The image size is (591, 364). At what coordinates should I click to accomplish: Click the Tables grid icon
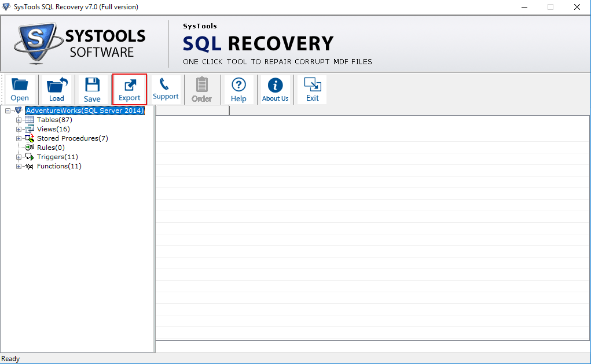30,120
